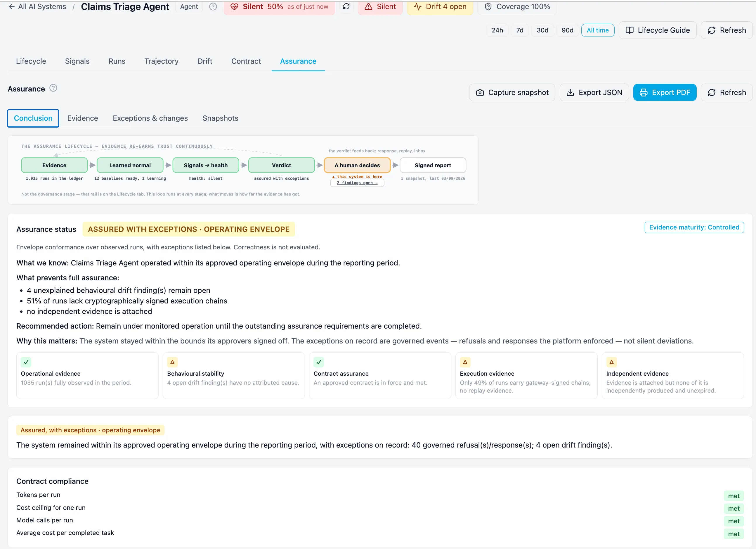Click the Silent 50% health status pill
The width and height of the screenshot is (756, 549).
279,7
